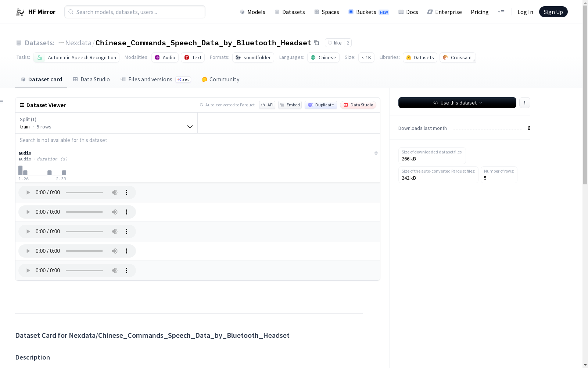The height and width of the screenshot is (368, 588).
Task: Open more options on second audio player
Action: pyautogui.click(x=126, y=212)
